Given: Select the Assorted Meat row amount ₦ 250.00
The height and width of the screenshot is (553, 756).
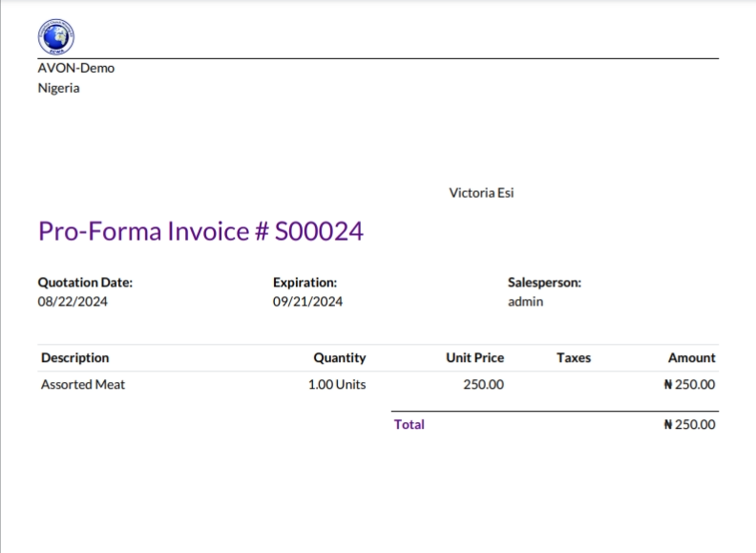Looking at the screenshot, I should tap(689, 385).
